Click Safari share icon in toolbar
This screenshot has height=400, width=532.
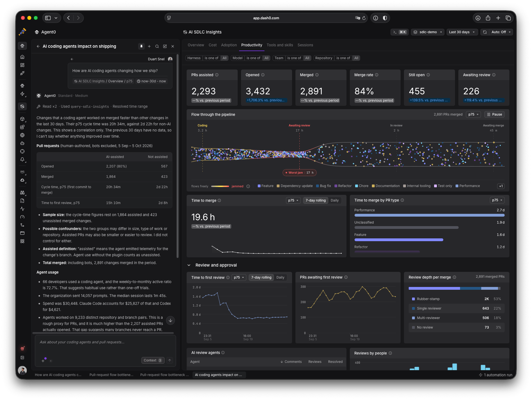(488, 18)
